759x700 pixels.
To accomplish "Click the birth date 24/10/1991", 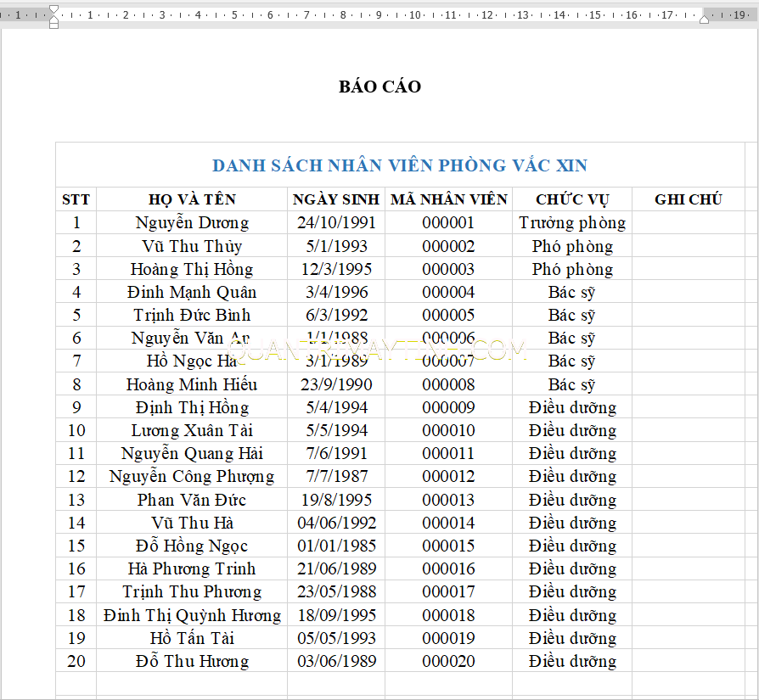I will click(336, 222).
